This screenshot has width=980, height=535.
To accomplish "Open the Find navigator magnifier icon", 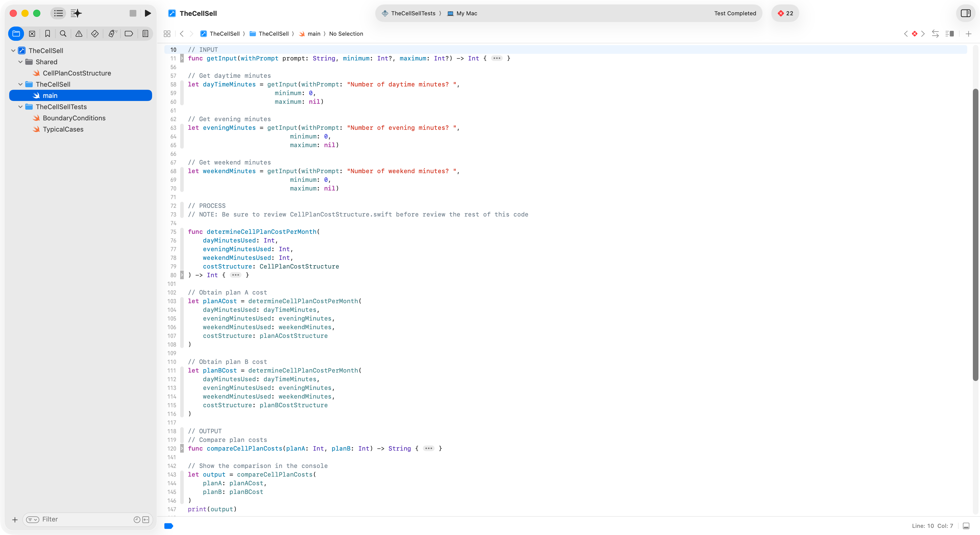I will (63, 34).
